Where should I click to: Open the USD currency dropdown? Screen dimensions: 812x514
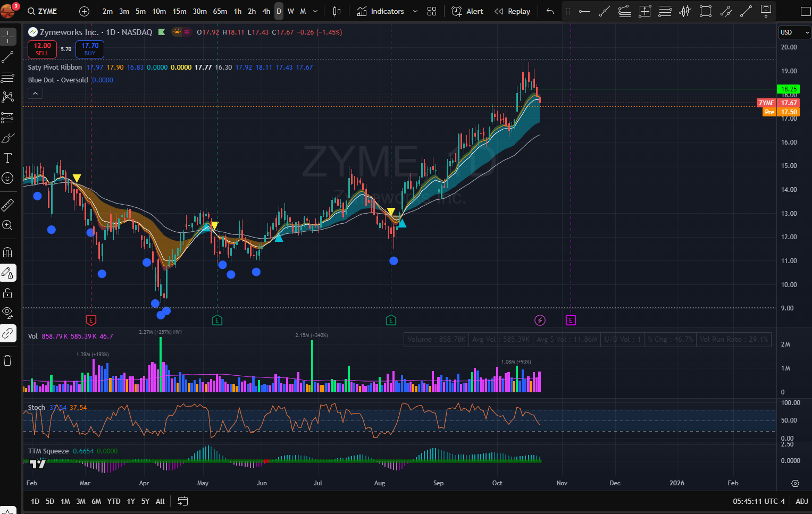click(x=794, y=32)
